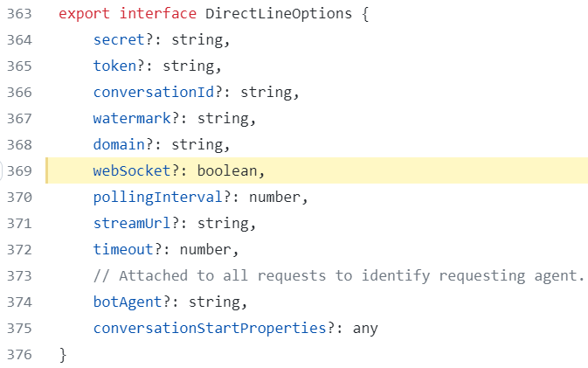588x368 pixels.
Task: Select line number 376
Action: [x=19, y=355]
